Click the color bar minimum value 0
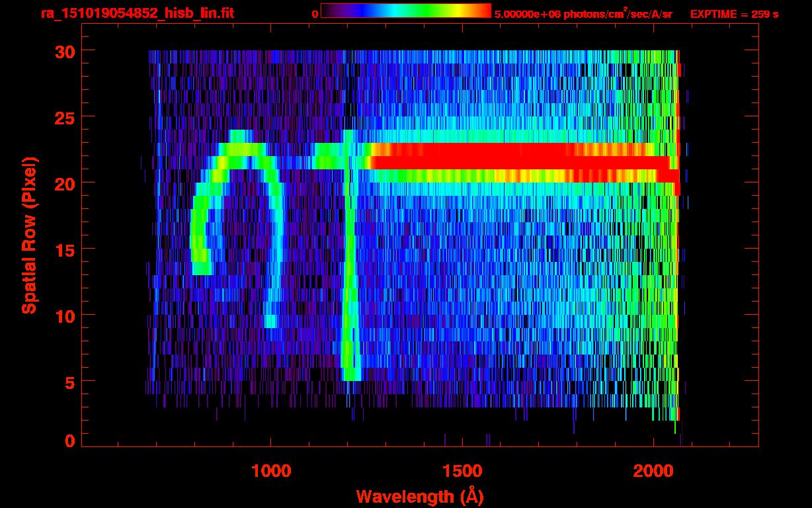Screen dimensions: 812x508 (315, 14)
